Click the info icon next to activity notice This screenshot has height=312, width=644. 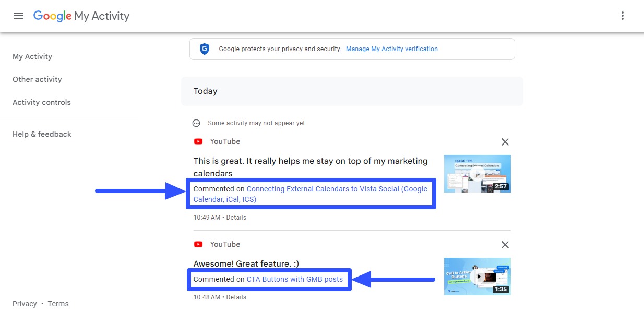point(196,123)
